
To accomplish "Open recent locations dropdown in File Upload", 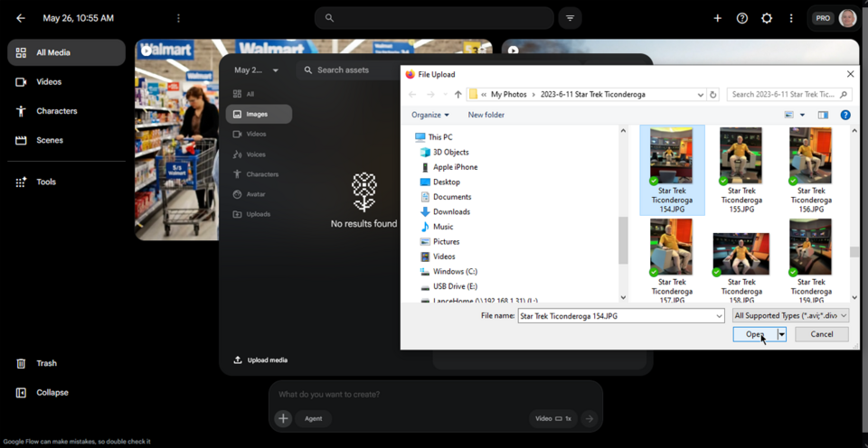I will tap(446, 95).
